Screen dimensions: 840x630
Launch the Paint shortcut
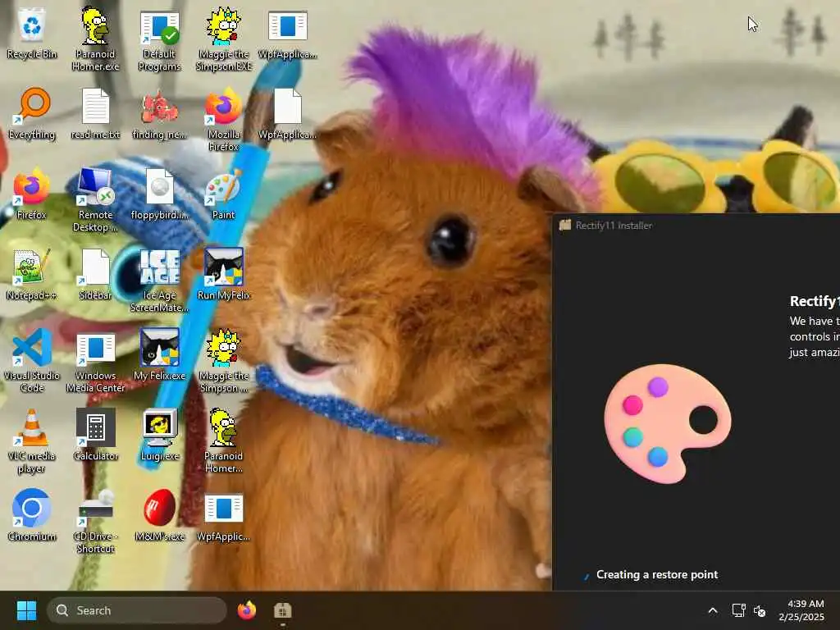(223, 194)
